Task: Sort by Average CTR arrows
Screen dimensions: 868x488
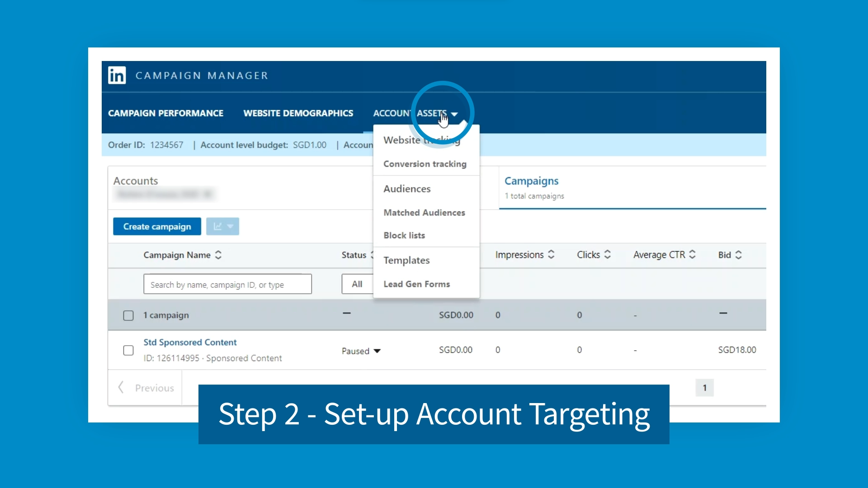Action: click(692, 254)
